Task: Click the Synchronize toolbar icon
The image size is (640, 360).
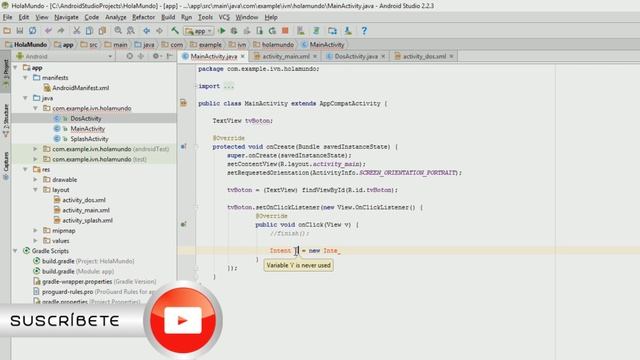Action: (32, 31)
